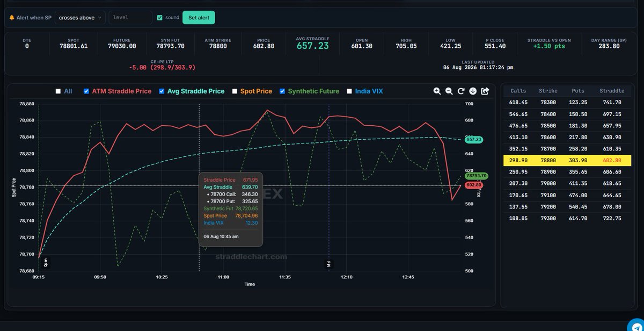This screenshot has width=644, height=331.
Task: Click the SPOT value 78801.61
Action: [x=73, y=46]
